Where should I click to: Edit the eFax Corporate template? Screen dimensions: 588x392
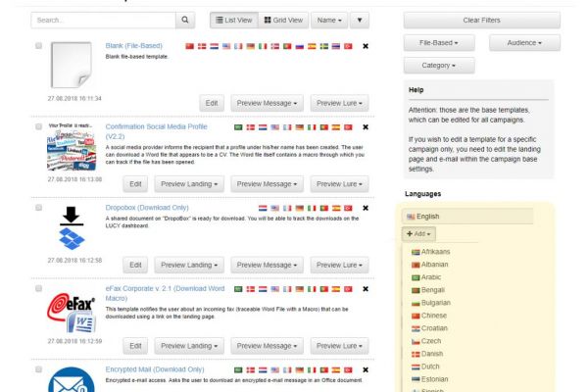[135, 346]
